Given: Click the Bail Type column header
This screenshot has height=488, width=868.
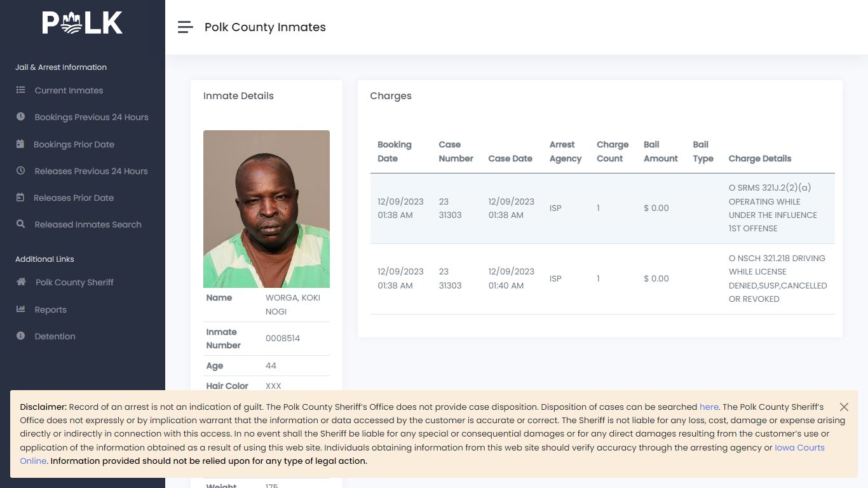Looking at the screenshot, I should 703,151.
